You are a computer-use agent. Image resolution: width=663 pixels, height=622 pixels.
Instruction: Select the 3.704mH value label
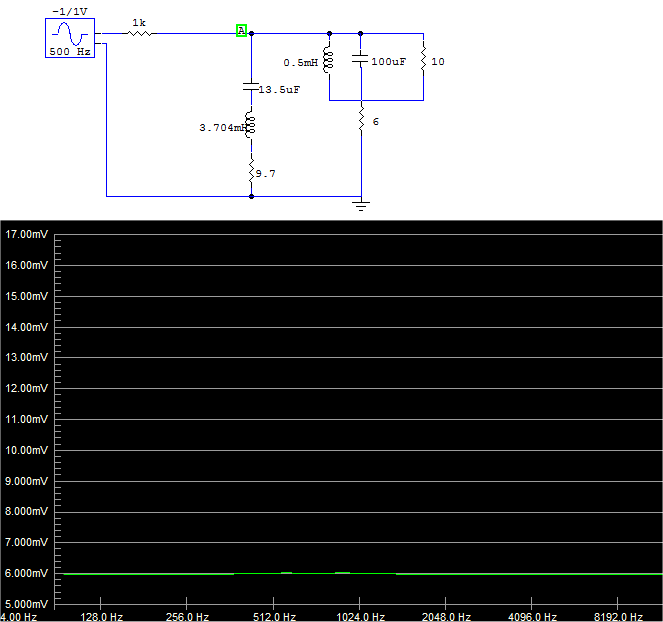point(223,128)
